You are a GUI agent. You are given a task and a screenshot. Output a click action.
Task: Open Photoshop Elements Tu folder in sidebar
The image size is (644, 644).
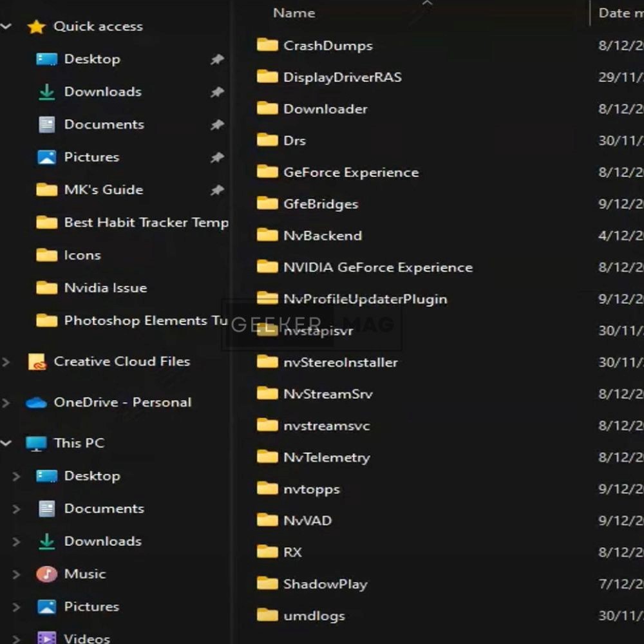(146, 320)
